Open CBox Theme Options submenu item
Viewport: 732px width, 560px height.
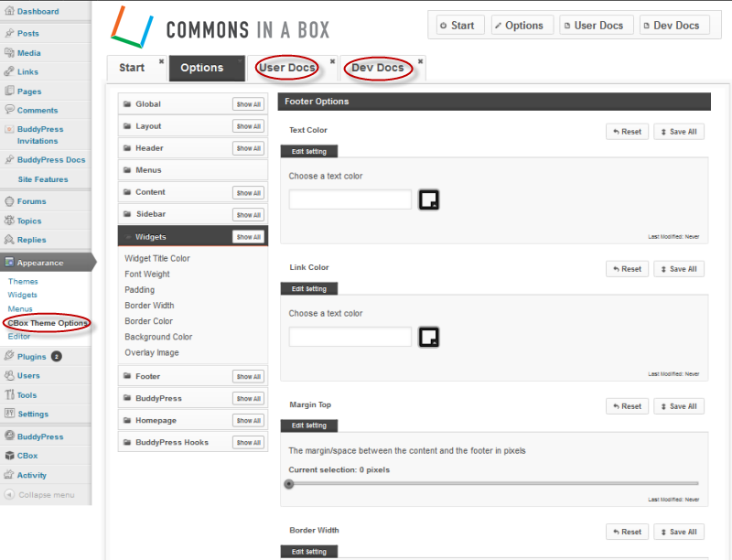(x=48, y=323)
